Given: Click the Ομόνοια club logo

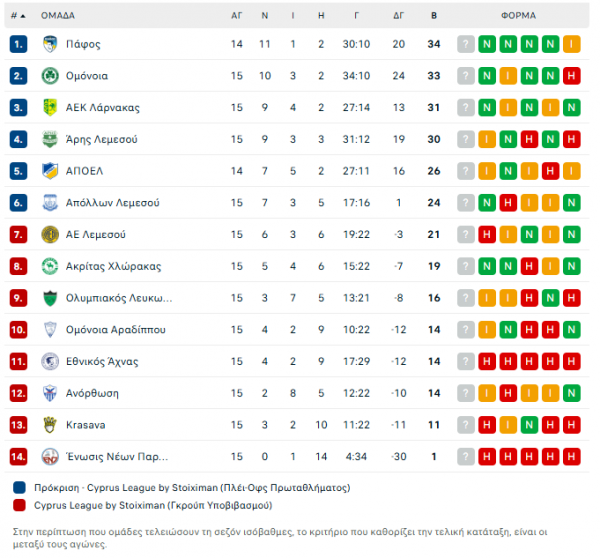Looking at the screenshot, I should [50, 76].
